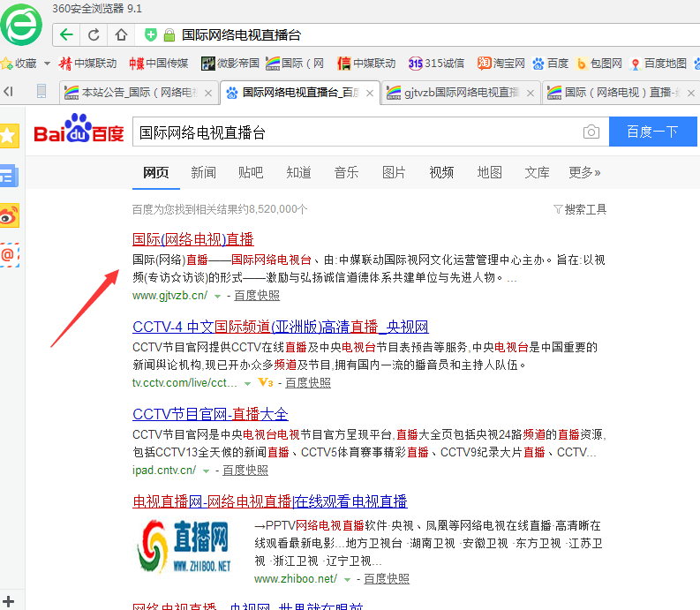Open the @ mail sidebar icon
This screenshot has width=700, height=610.
[x=9, y=255]
